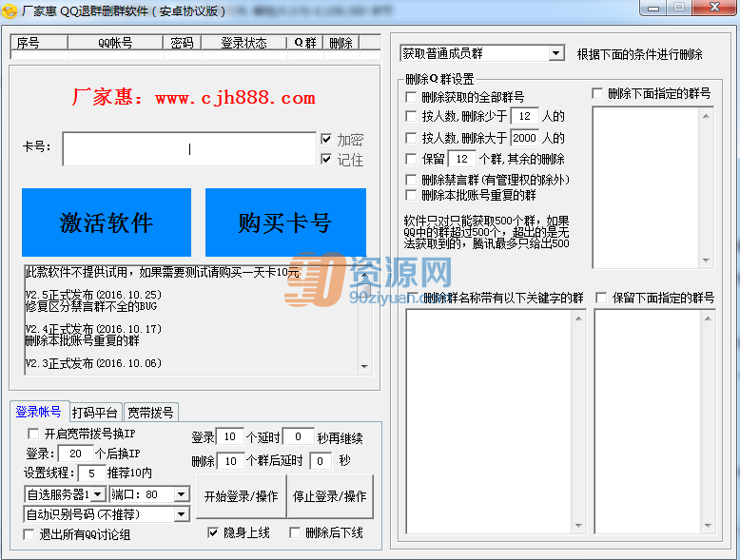
Task: Click the 登录状态 column header
Action: (x=244, y=43)
